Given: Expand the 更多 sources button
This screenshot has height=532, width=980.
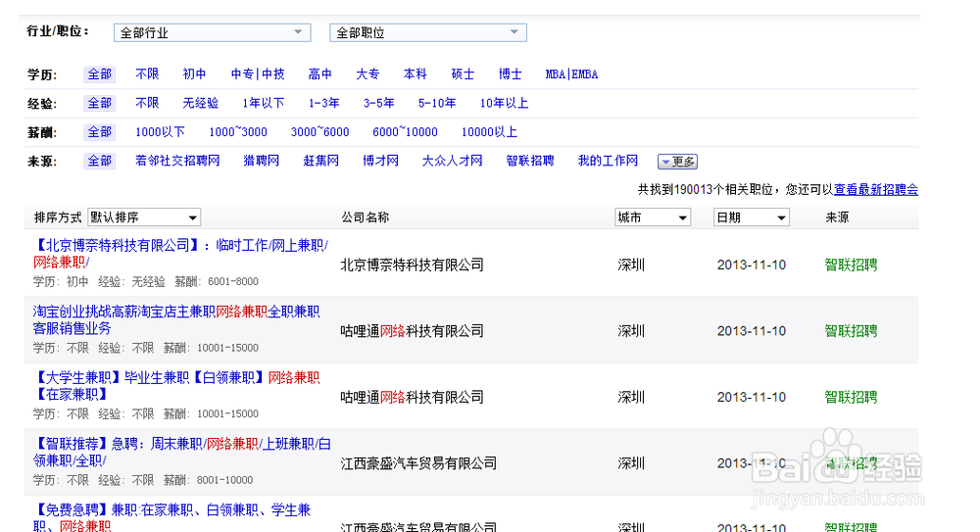Looking at the screenshot, I should [x=677, y=162].
